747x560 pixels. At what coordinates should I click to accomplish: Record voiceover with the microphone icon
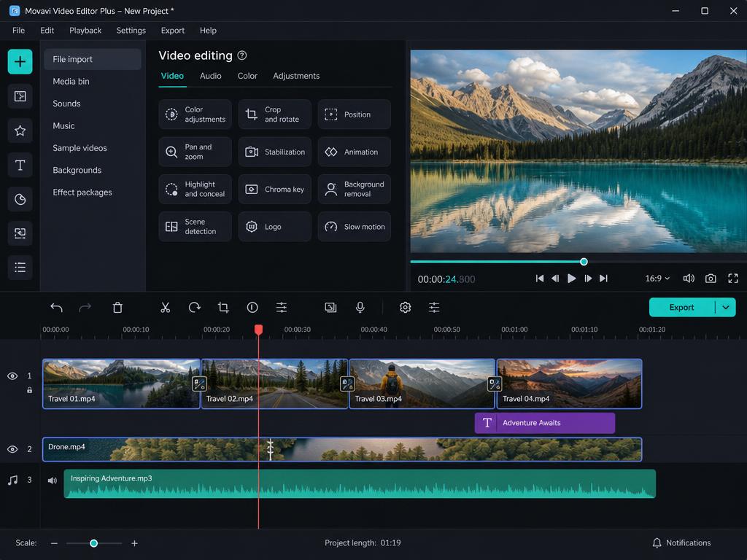360,308
